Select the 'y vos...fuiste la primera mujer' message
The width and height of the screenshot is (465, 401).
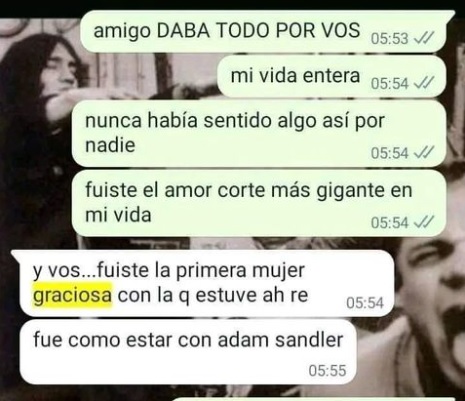(203, 283)
